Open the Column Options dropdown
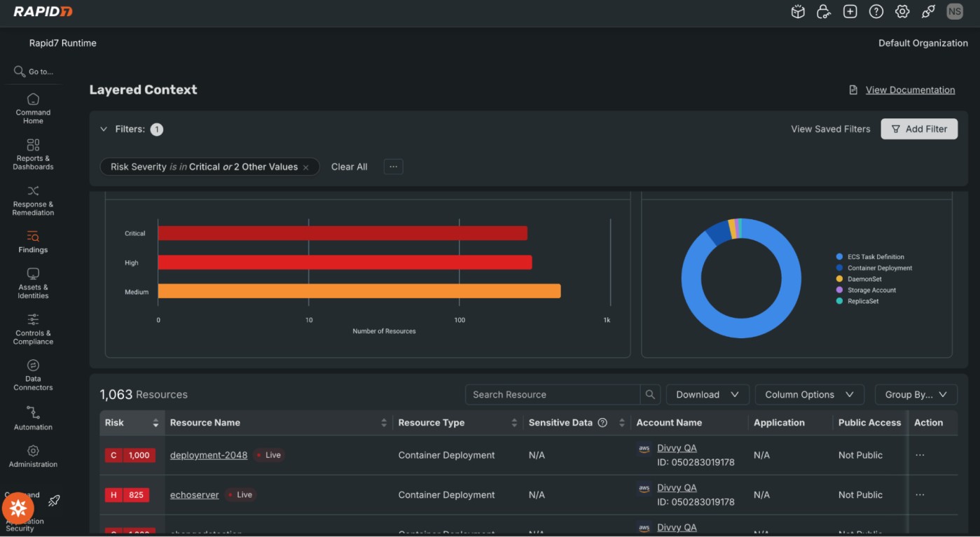The width and height of the screenshot is (980, 537). tap(809, 394)
